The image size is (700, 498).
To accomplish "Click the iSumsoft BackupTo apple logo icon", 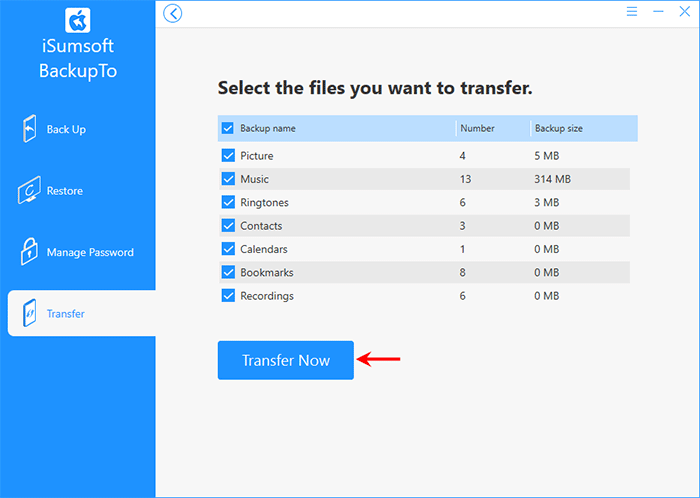I will (78, 20).
